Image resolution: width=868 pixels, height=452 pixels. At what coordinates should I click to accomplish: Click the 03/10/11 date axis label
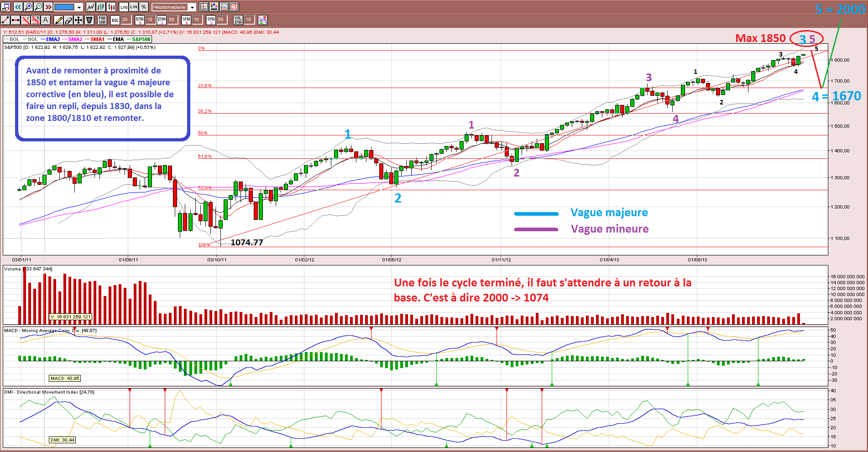tap(217, 260)
